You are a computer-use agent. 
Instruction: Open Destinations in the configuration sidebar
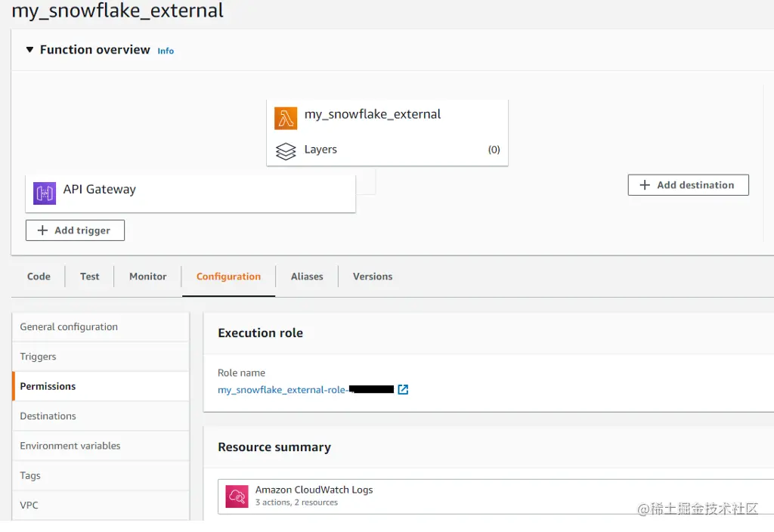coord(101,416)
